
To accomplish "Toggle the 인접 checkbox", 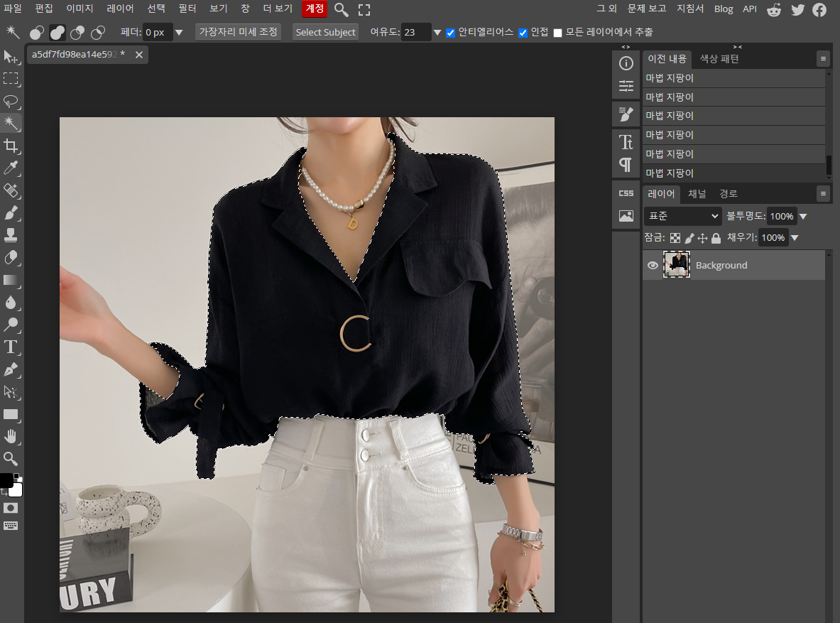I will click(x=523, y=33).
